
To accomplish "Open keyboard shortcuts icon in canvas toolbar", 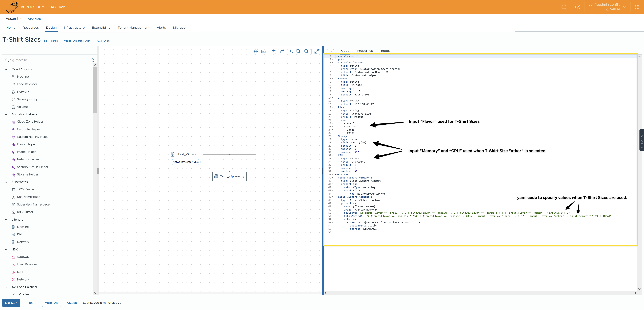I will (x=264, y=51).
